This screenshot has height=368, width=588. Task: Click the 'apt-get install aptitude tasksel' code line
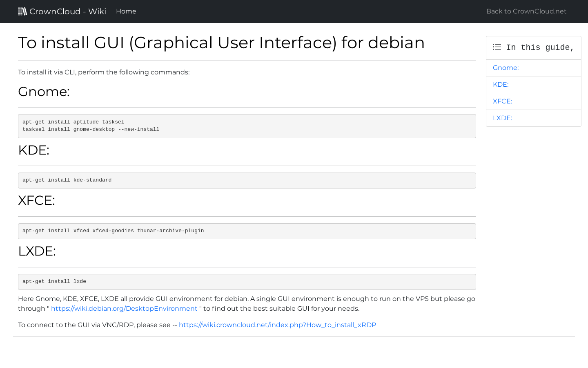click(73, 122)
